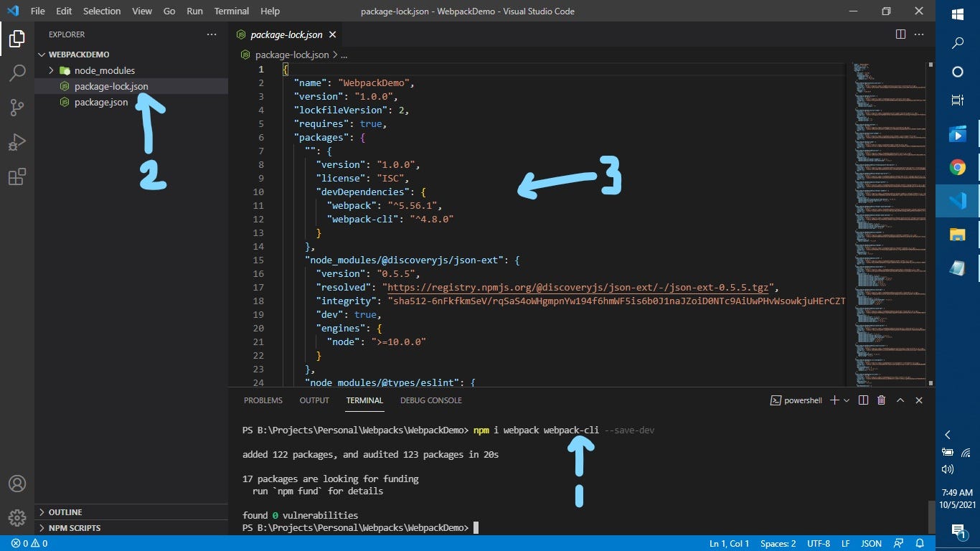Change indentation via Spaces: 2
Screen dimensions: 980x551
pos(778,544)
